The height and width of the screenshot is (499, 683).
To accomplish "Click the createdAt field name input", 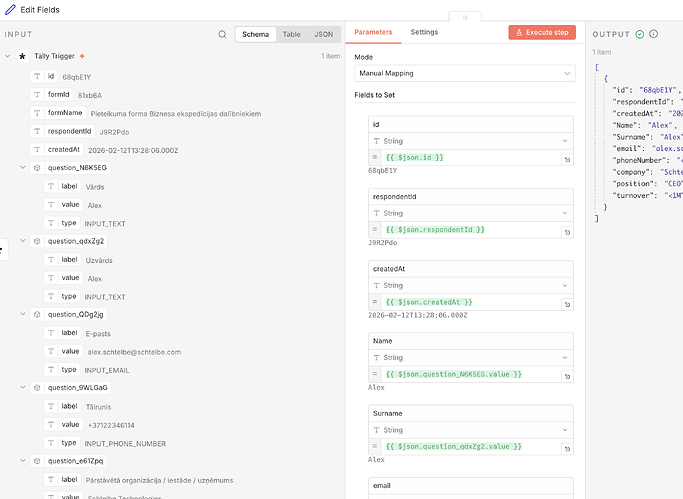I will (471, 269).
